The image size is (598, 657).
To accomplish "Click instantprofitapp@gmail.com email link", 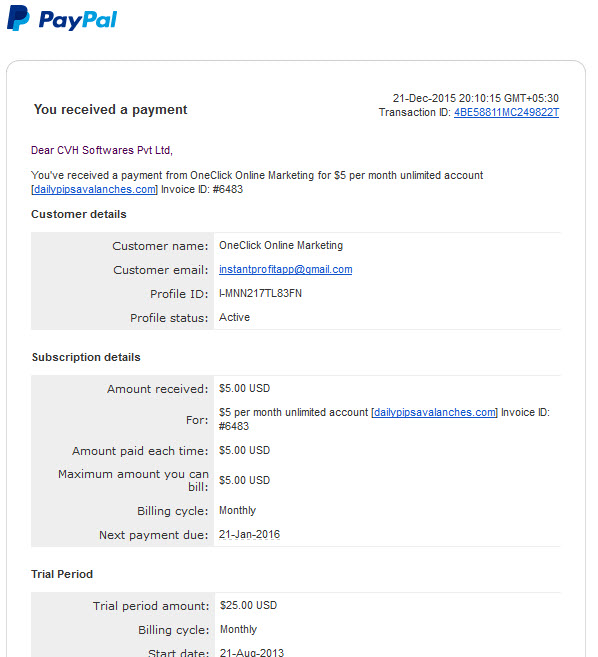I will pos(285,269).
